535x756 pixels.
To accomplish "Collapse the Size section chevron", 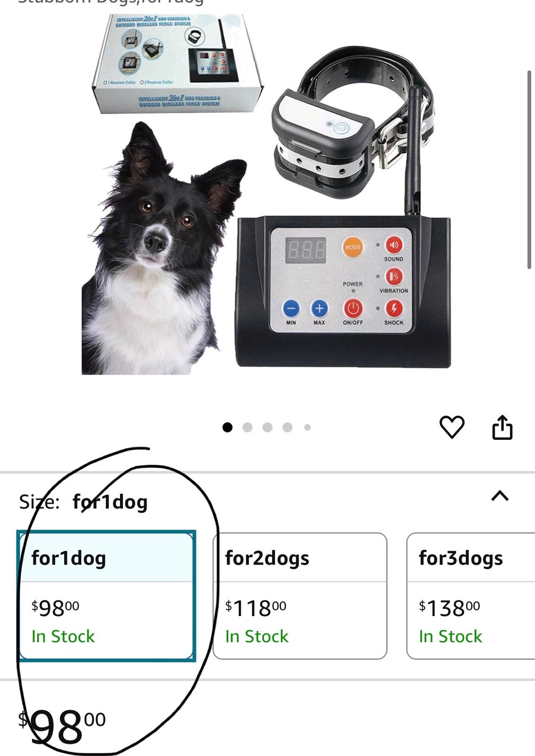I will click(500, 496).
